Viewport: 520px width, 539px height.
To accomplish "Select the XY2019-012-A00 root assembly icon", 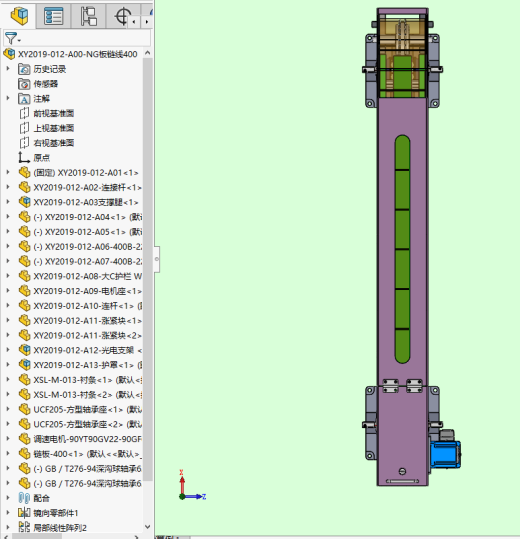I will (9, 54).
